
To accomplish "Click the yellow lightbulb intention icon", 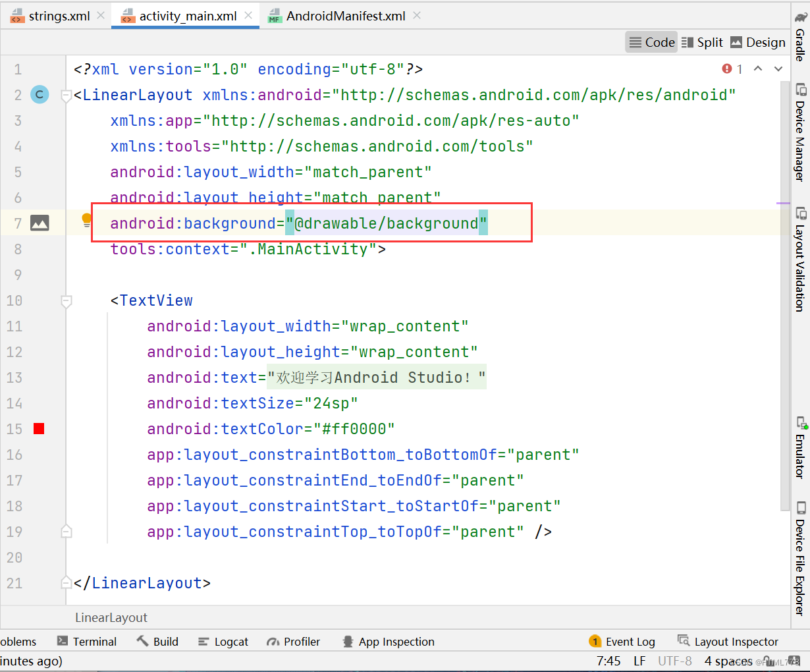I will point(86,220).
